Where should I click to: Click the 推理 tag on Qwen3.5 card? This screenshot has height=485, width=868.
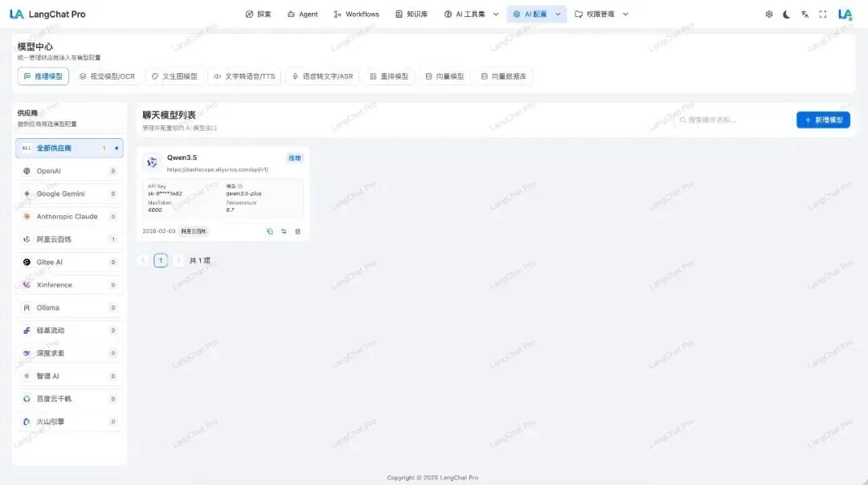(x=294, y=158)
